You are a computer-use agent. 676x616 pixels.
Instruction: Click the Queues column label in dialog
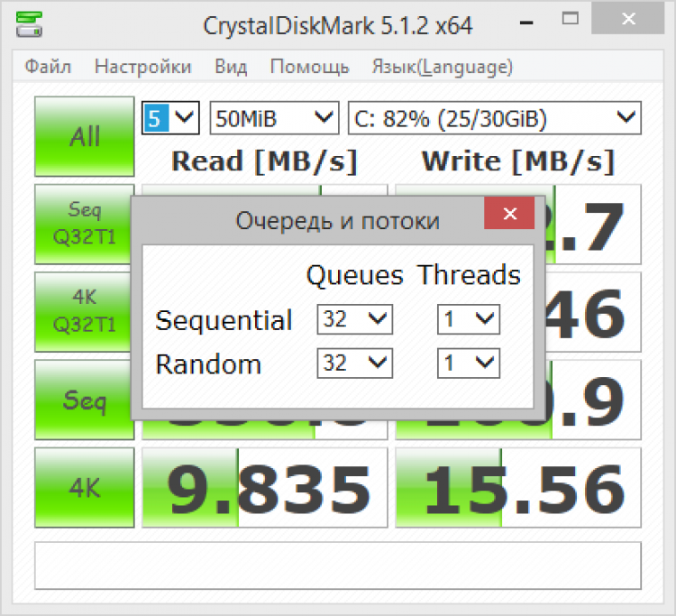355,275
